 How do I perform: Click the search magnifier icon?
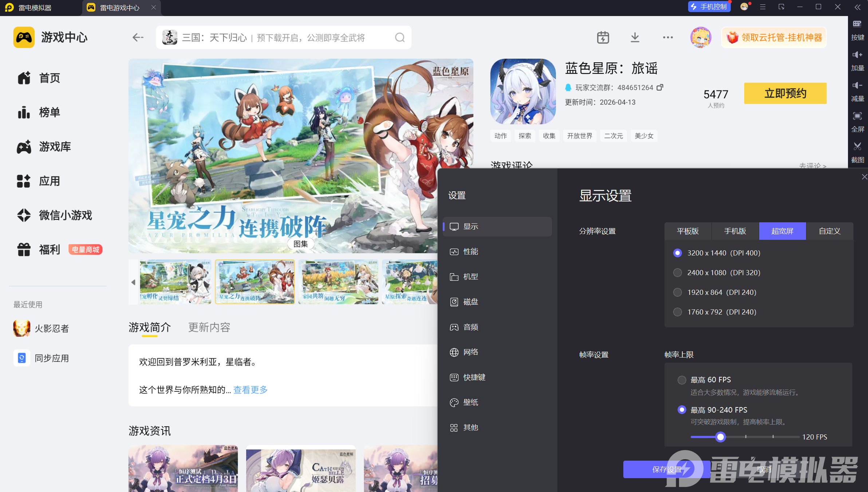[400, 38]
